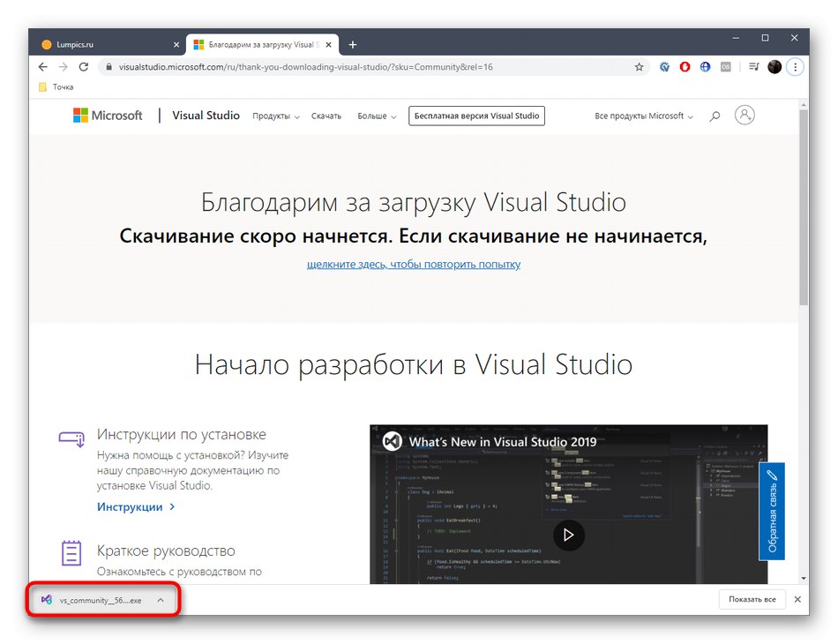Image resolution: width=838 pixels, height=644 pixels.
Task: Click the Инструкции link with arrow
Action: coord(136,506)
